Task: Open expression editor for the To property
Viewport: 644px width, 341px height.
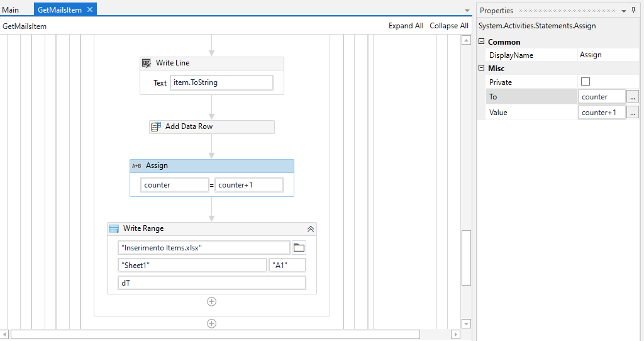Action: [x=633, y=97]
